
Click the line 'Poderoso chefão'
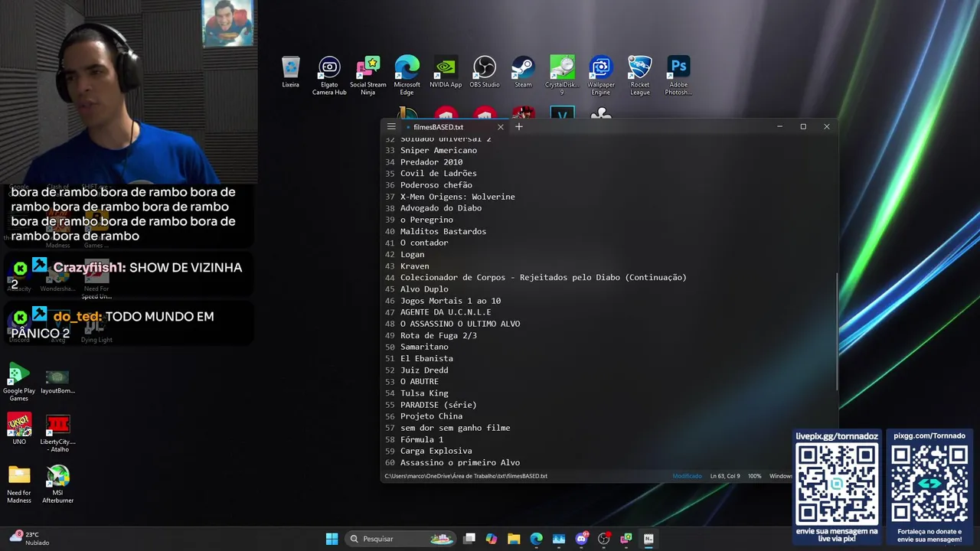[x=436, y=185]
